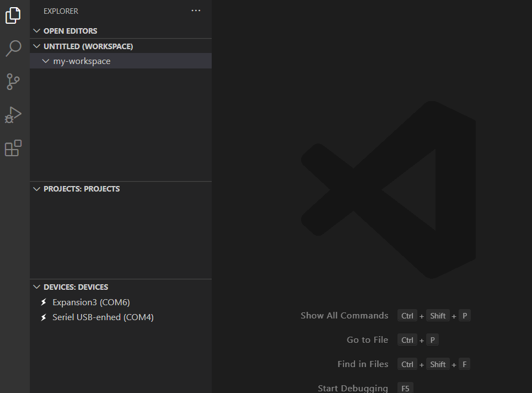This screenshot has width=532, height=393.
Task: Select the my-workspace folder name
Action: (x=82, y=61)
